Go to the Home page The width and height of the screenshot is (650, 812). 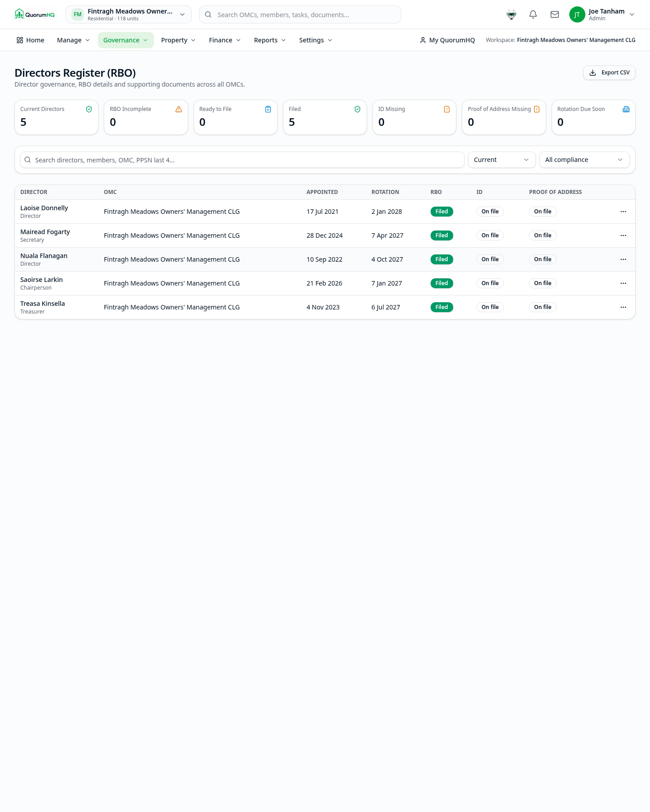[31, 40]
